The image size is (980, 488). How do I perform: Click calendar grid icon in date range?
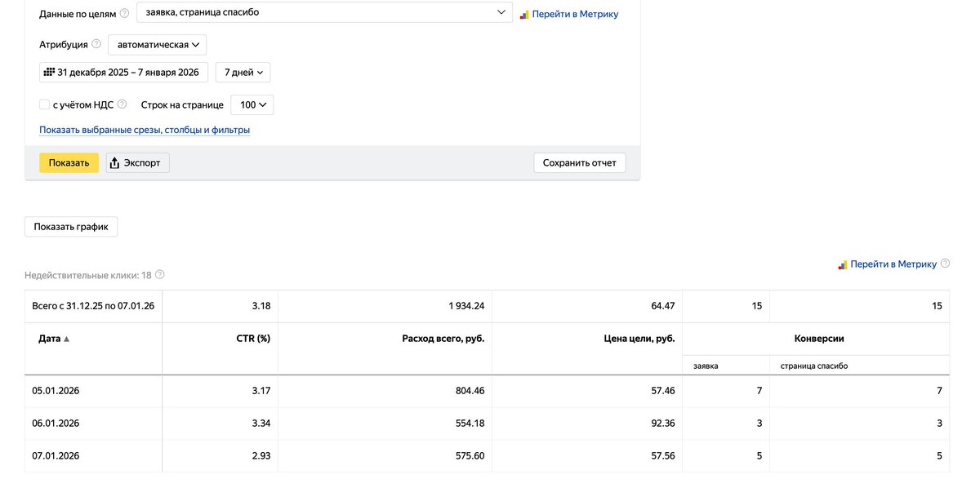point(48,73)
